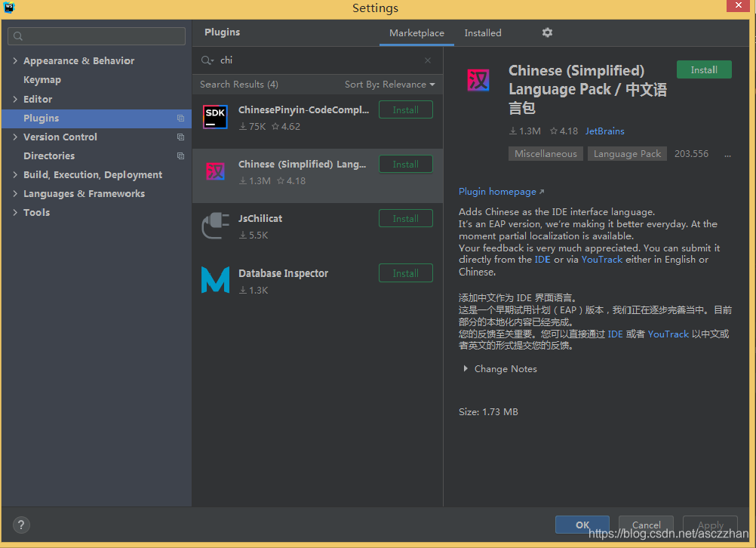Viewport: 756px width, 548px height.
Task: Click the green Install button in the details pane
Action: click(x=704, y=69)
